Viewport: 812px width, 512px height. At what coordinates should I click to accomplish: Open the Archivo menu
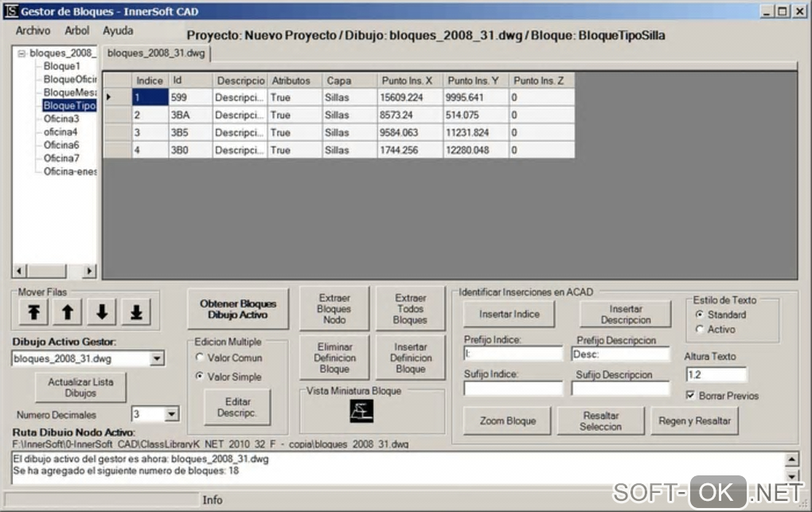click(33, 31)
